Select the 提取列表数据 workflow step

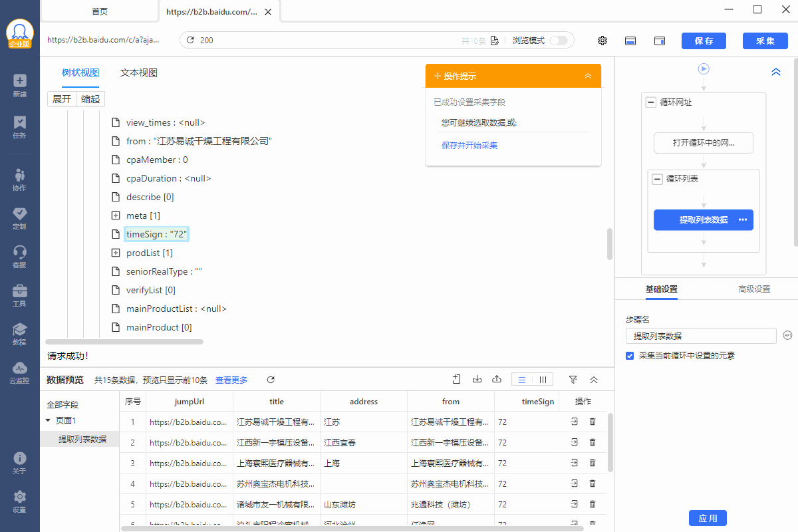tap(704, 220)
